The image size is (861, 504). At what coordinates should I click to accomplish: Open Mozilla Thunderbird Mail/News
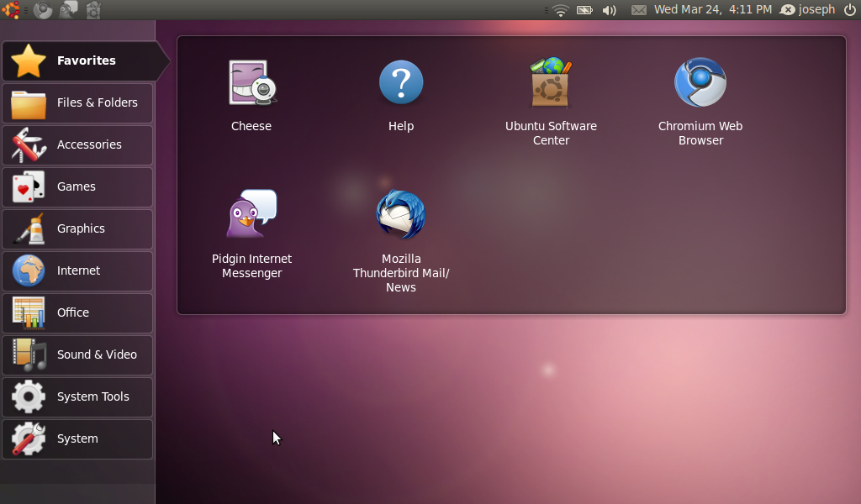click(401, 216)
